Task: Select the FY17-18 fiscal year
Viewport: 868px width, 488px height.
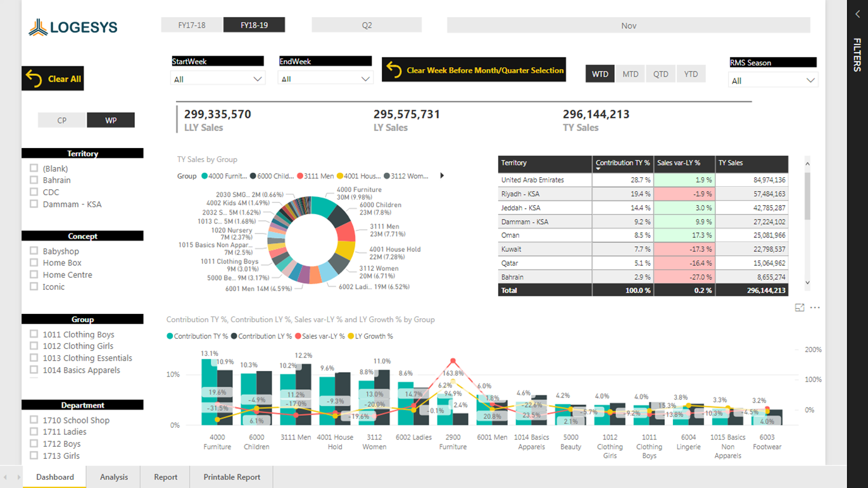Action: [x=192, y=25]
